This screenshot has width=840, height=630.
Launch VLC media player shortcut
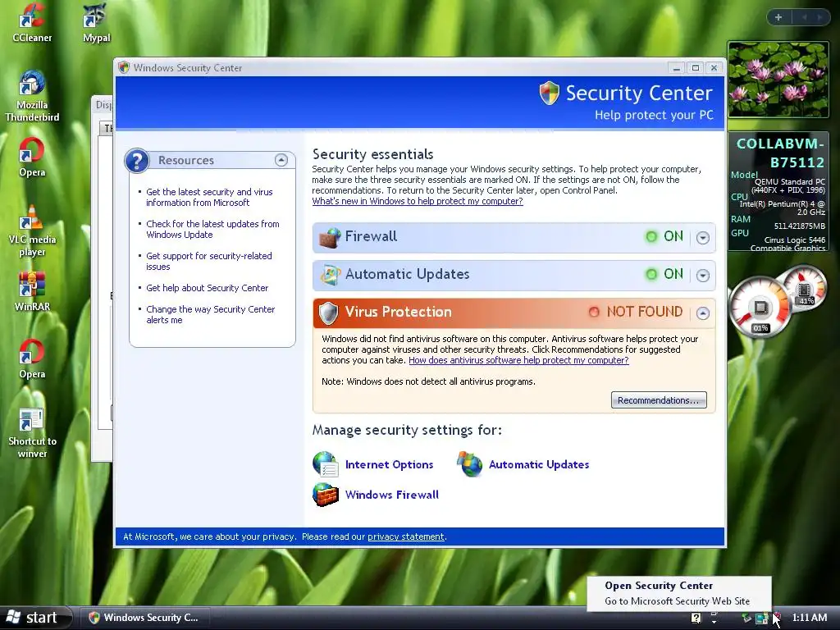tap(32, 231)
